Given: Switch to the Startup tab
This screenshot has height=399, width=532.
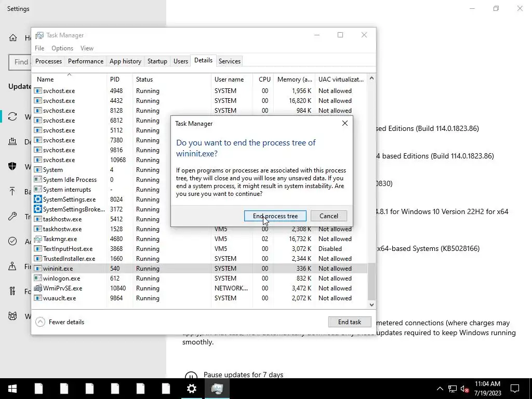Looking at the screenshot, I should (157, 61).
